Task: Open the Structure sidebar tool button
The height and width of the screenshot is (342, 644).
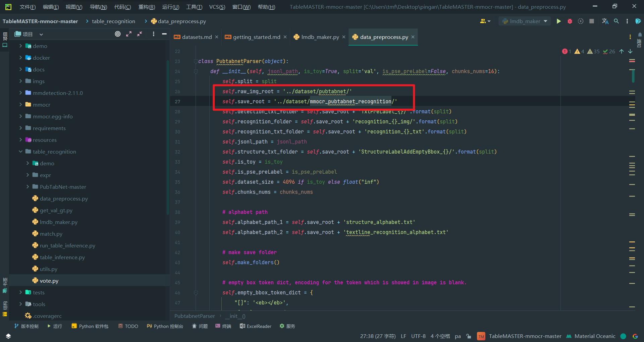Action: tap(5, 309)
